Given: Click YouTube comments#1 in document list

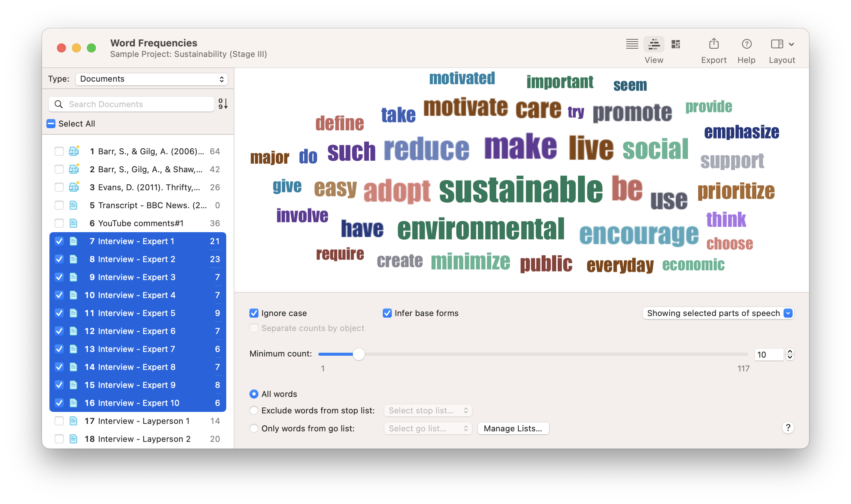Looking at the screenshot, I should tap(140, 223).
